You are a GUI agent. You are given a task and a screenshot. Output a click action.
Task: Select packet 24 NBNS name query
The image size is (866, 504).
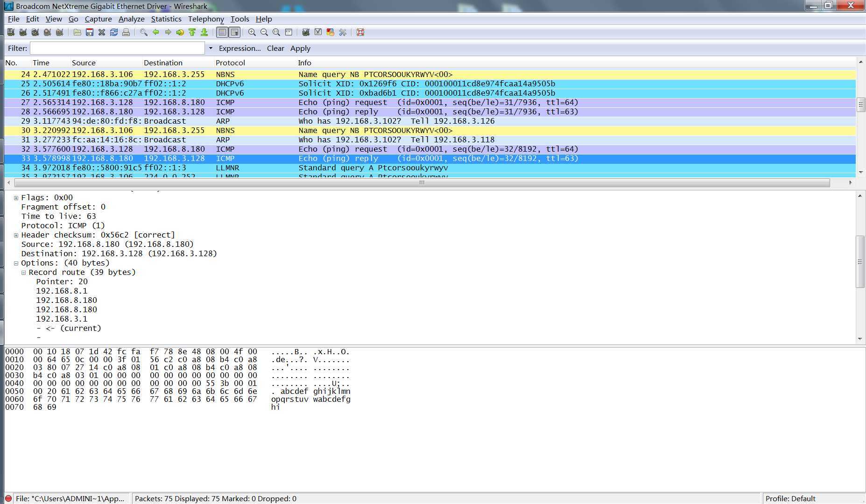click(430, 74)
